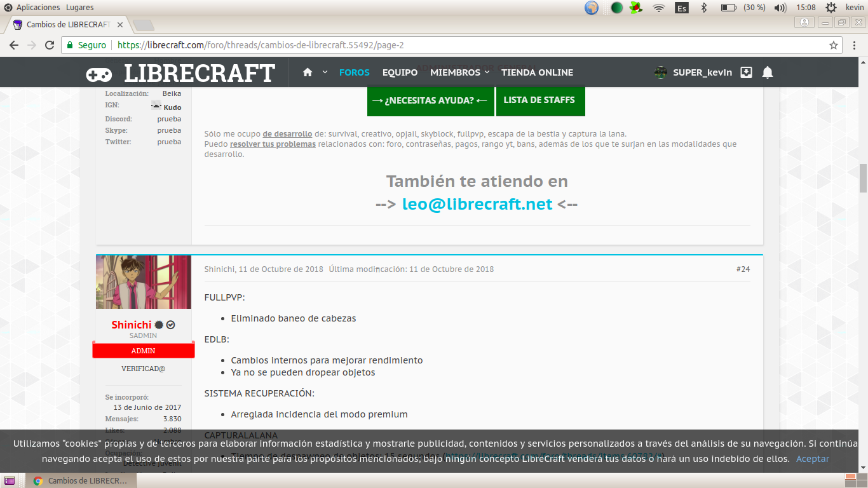868x488 pixels.
Task: Click the red ADMIN banner
Action: tap(144, 351)
